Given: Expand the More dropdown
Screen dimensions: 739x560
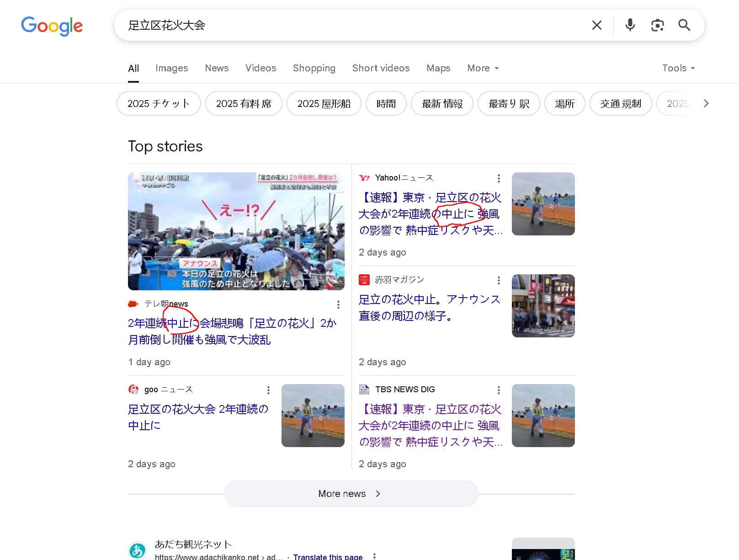Looking at the screenshot, I should click(x=483, y=68).
